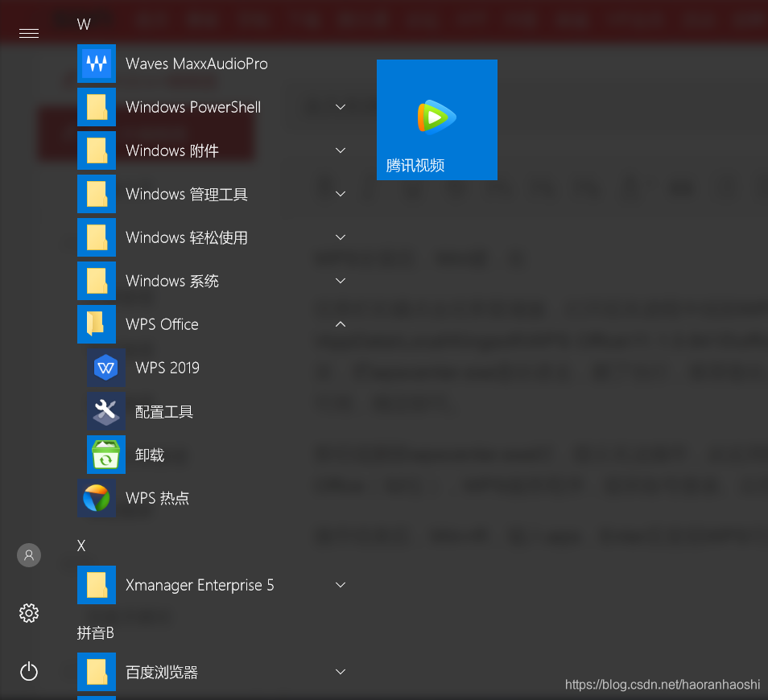This screenshot has width=768, height=700.
Task: Collapse the WPS Office folder chevron
Action: click(341, 324)
